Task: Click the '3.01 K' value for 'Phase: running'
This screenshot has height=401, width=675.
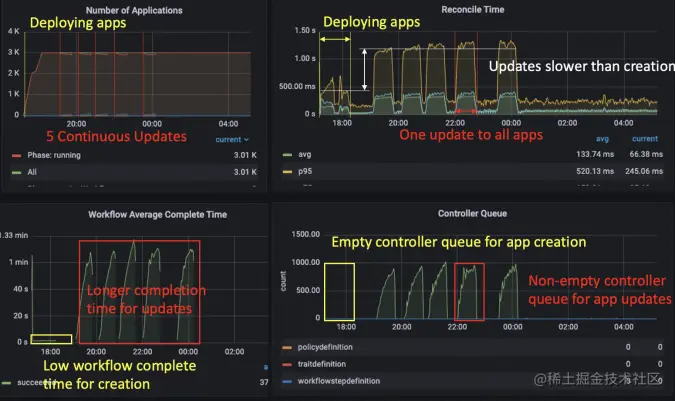Action: 245,155
